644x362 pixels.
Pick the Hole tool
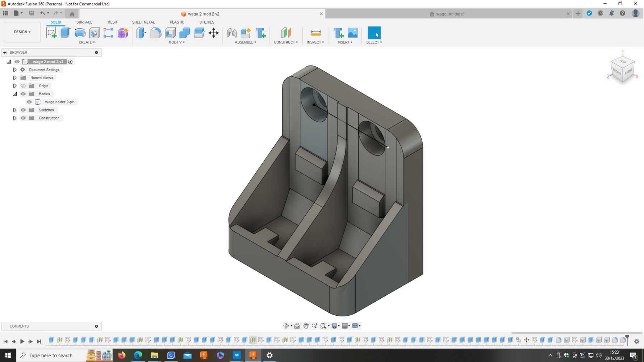tap(94, 33)
